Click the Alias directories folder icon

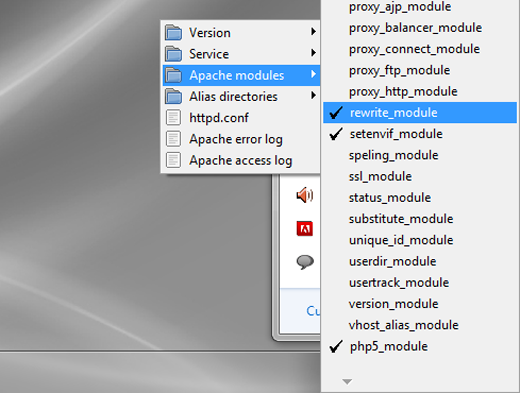click(x=173, y=96)
